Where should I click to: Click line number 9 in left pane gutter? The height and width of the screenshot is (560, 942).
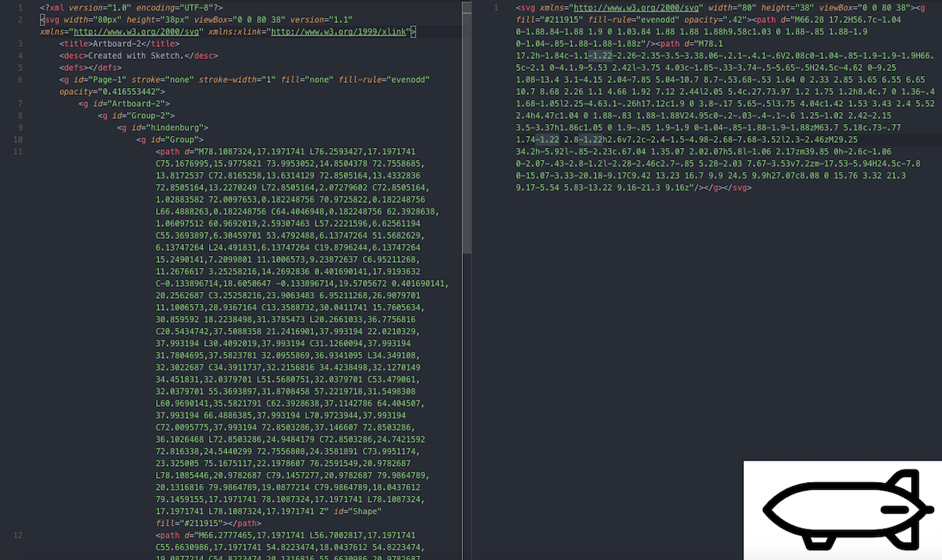click(x=22, y=126)
